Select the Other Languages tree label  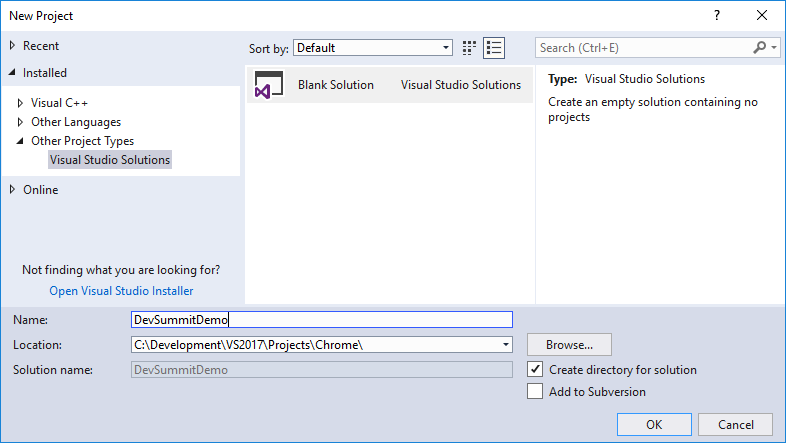pyautogui.click(x=76, y=122)
